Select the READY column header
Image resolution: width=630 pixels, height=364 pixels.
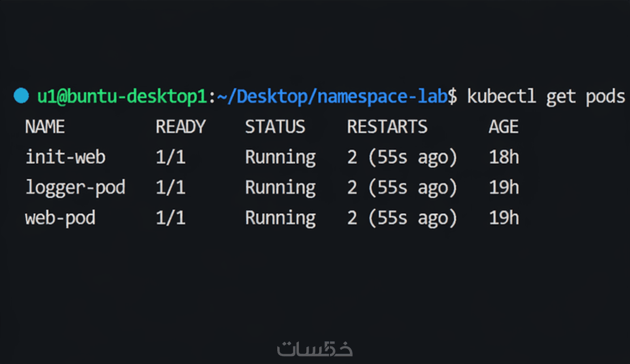(180, 126)
